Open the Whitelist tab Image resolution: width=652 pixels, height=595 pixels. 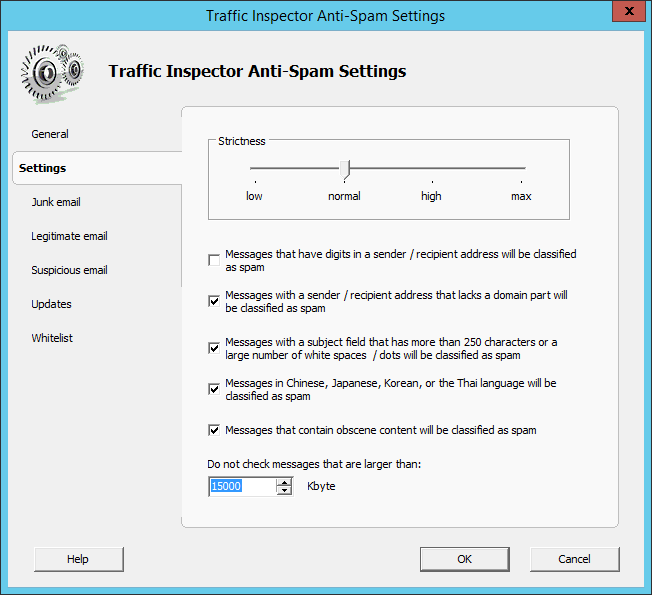click(x=52, y=338)
